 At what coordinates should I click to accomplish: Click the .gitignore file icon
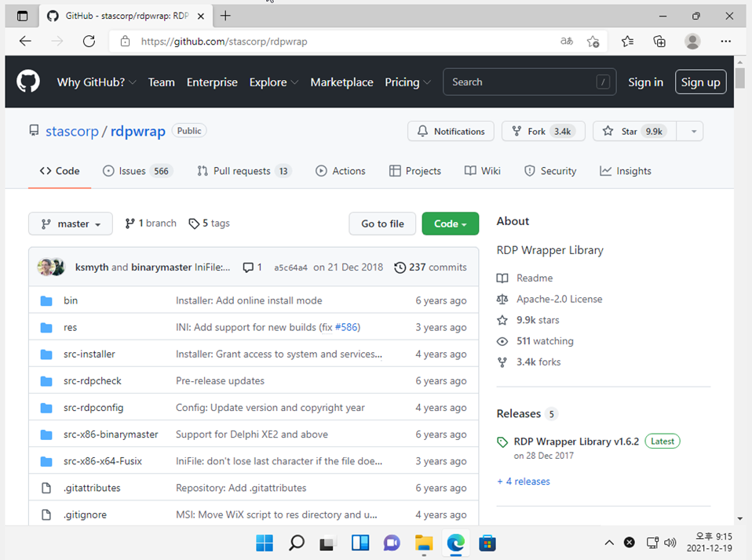click(46, 515)
